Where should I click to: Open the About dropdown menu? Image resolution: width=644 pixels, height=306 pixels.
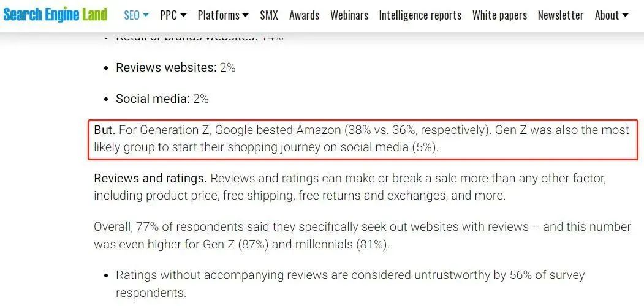click(612, 15)
